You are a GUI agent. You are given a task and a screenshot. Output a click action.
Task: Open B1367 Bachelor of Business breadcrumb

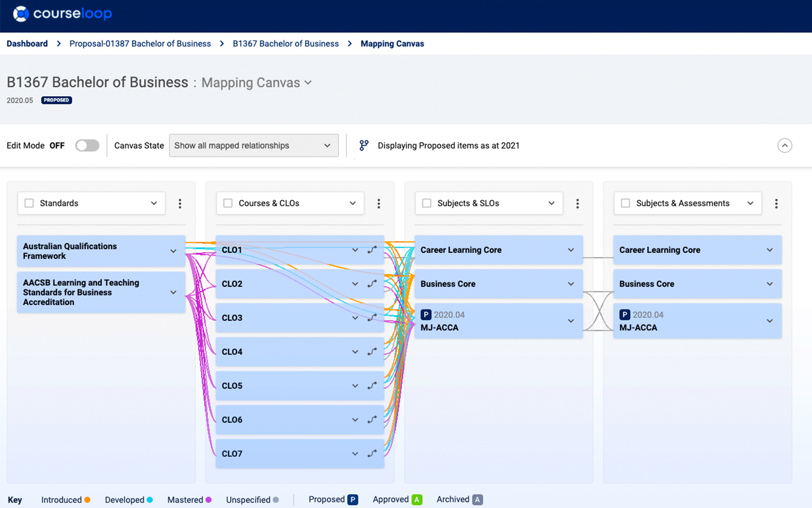[x=285, y=44]
